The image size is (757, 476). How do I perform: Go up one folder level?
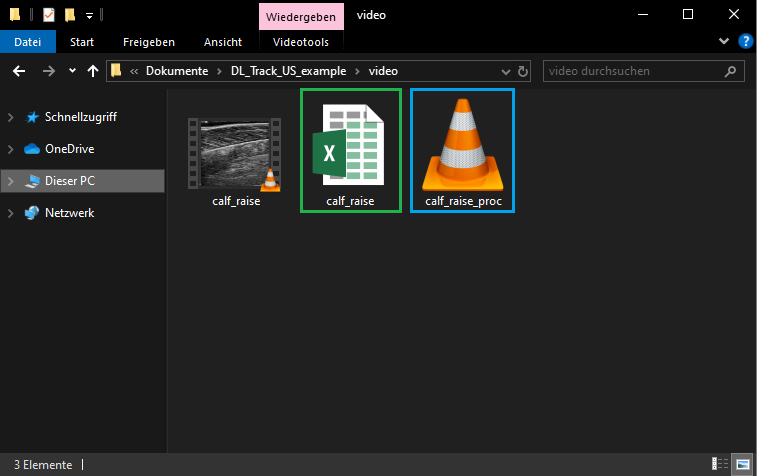tap(93, 71)
